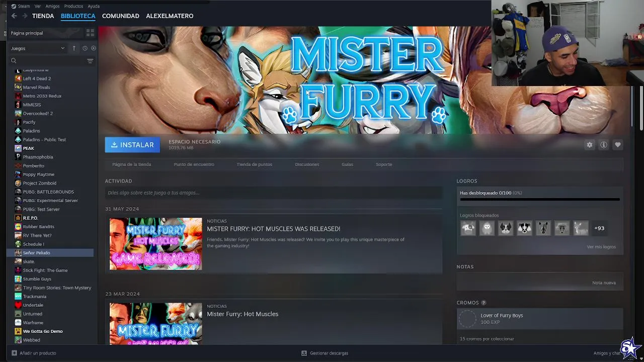Open Tienda de puntos link
Image resolution: width=644 pixels, height=362 pixels.
click(254, 164)
